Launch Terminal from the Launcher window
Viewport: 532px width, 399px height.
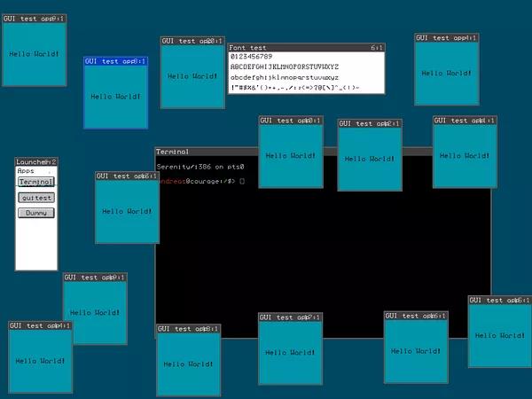(36, 182)
